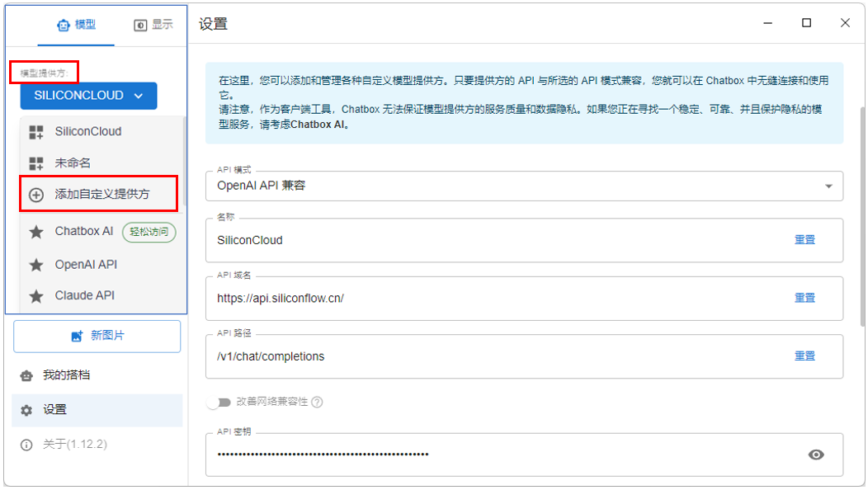Viewport: 868px width, 490px height.
Task: Open the API 模式 combo box
Action: [x=524, y=186]
